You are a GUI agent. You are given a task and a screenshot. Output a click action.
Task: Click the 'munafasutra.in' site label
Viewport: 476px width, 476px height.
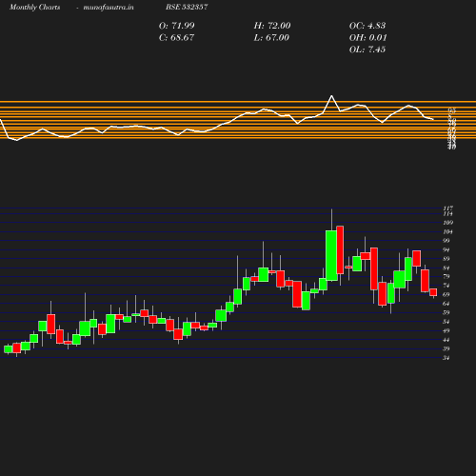click(x=109, y=8)
